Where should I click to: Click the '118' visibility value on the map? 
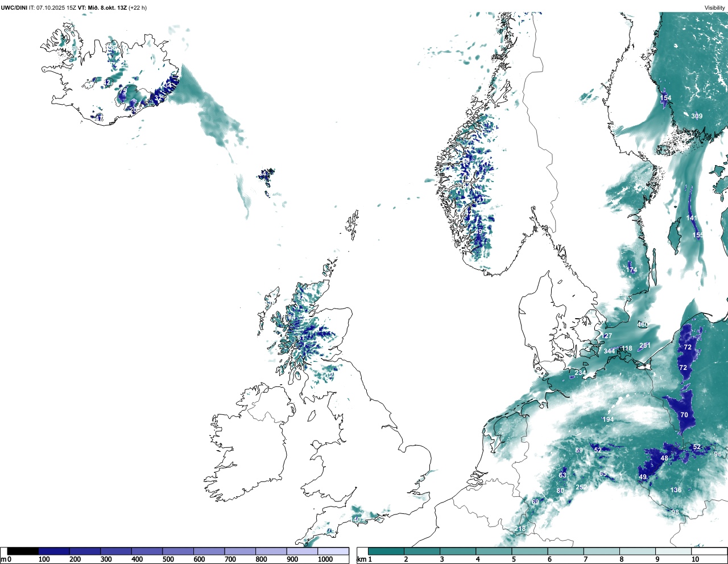tap(627, 348)
